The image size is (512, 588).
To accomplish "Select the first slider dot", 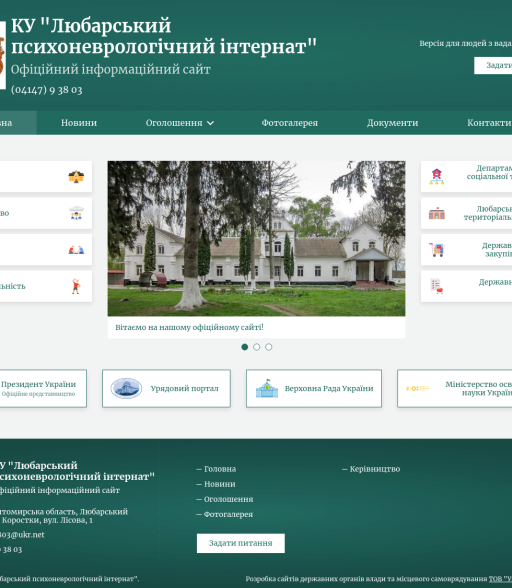I will (x=245, y=347).
